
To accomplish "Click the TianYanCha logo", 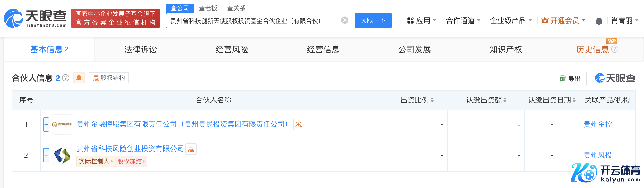I will (x=35, y=18).
